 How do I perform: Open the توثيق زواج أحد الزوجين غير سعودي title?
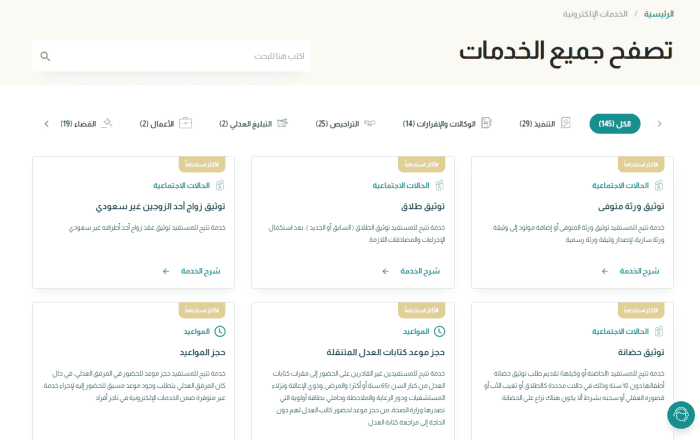160,206
